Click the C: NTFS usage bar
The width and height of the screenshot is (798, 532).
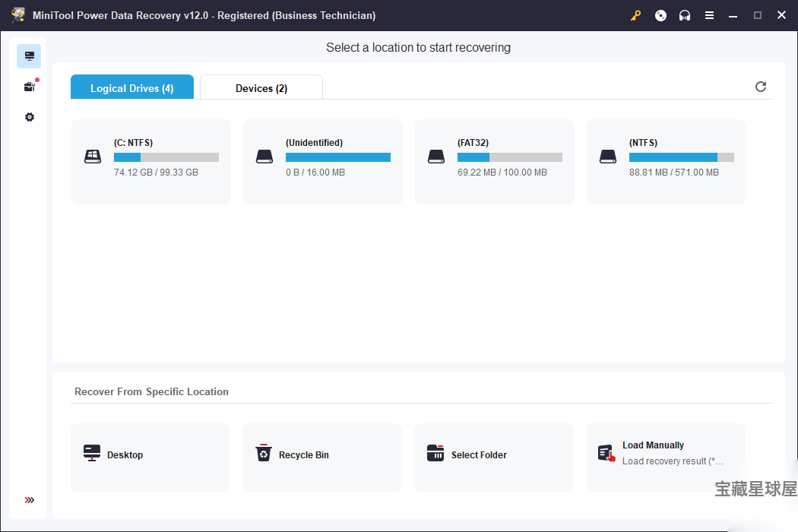coord(166,157)
